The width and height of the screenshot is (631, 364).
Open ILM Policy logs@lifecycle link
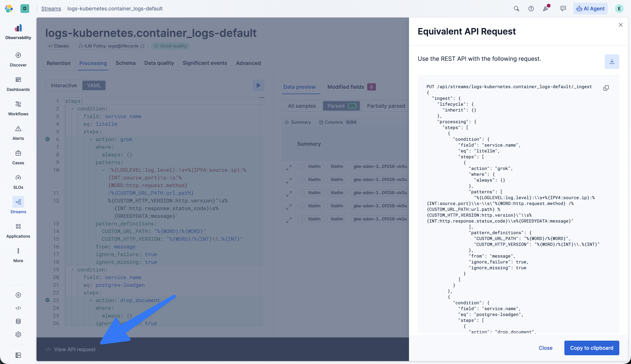(x=112, y=46)
